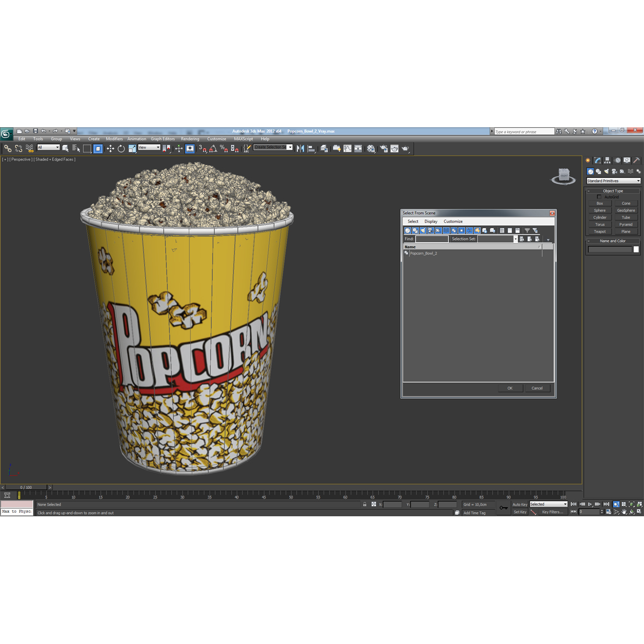The height and width of the screenshot is (644, 644).
Task: Enable Auto Key animation mode
Action: click(x=519, y=504)
